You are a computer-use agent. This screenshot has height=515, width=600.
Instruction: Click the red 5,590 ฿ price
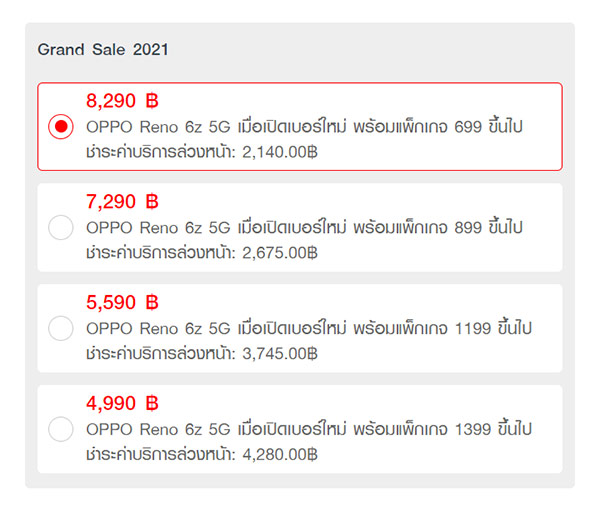123,303
